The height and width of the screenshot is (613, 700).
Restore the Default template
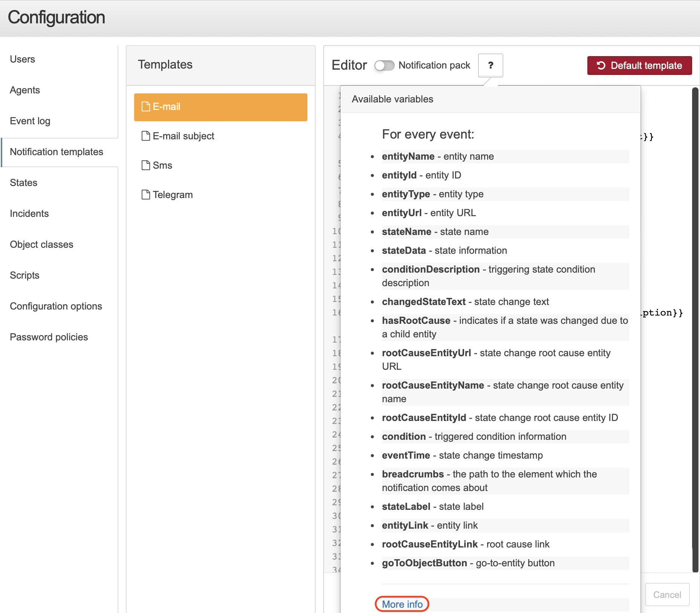click(639, 66)
